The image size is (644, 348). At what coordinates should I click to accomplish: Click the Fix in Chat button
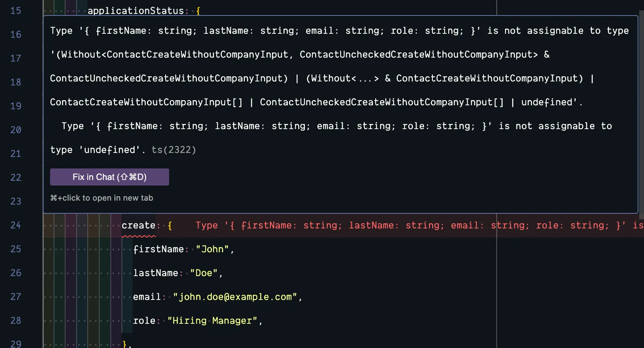109,177
